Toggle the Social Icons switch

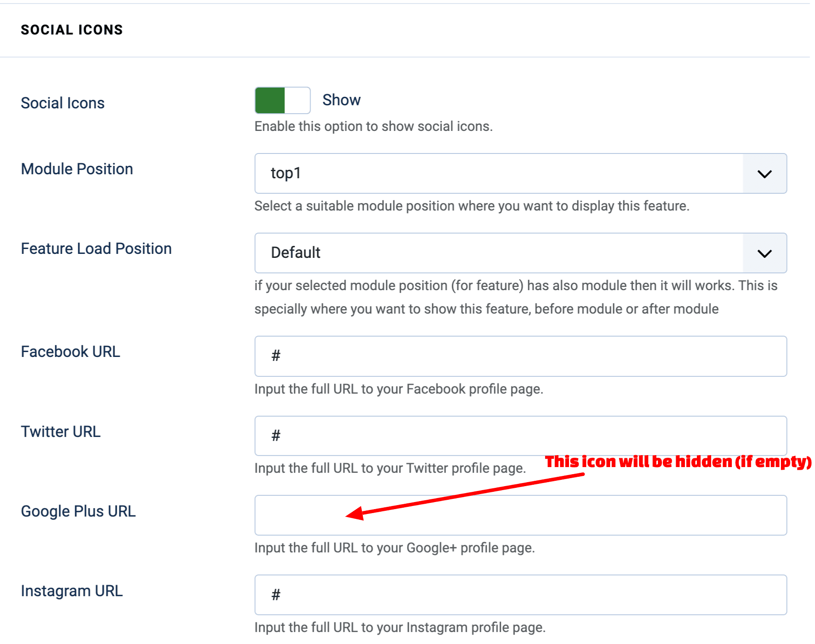coord(282,100)
